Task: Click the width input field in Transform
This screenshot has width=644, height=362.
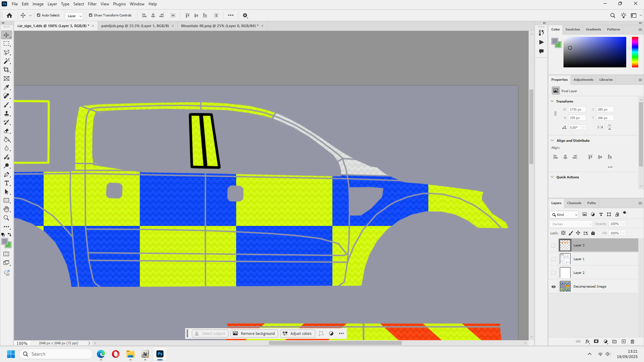Action: (577, 110)
